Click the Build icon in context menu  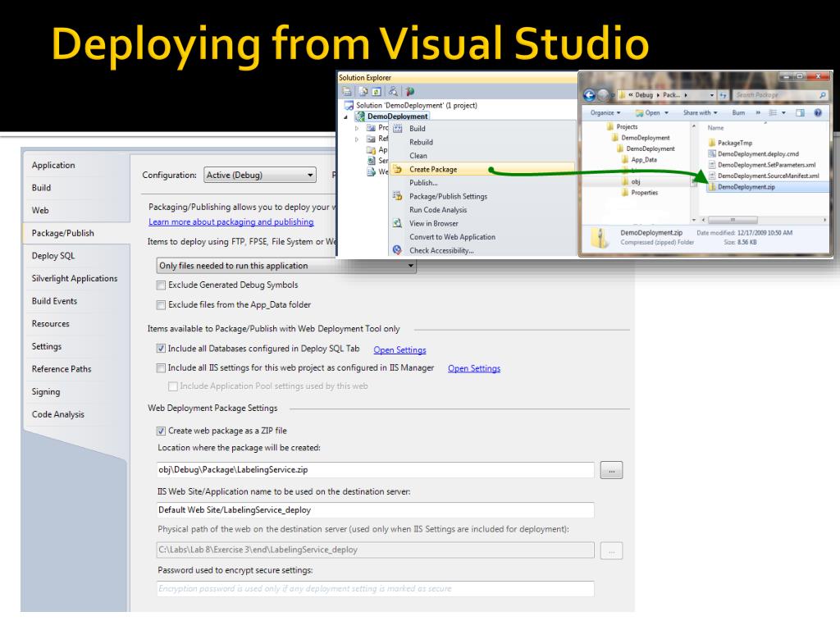398,129
